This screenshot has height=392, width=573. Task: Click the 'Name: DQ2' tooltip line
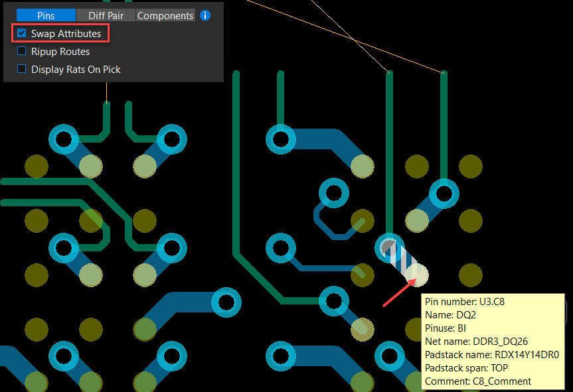(450, 315)
